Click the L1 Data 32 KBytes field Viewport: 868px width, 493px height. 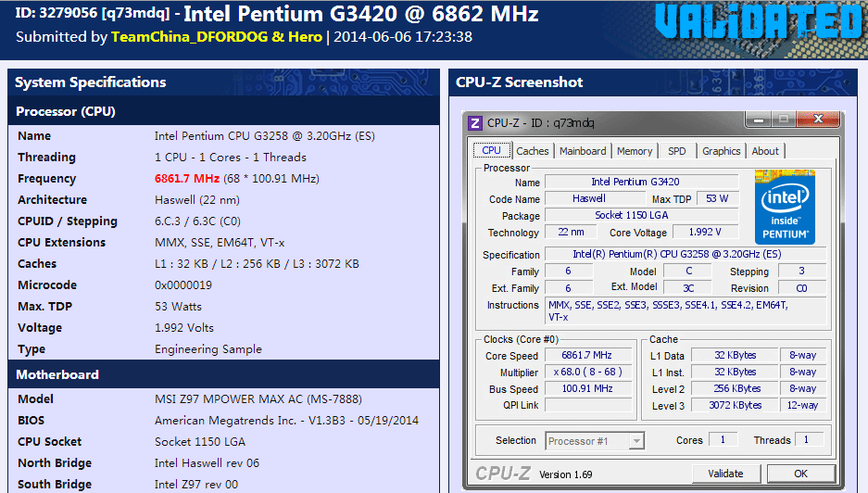click(736, 355)
